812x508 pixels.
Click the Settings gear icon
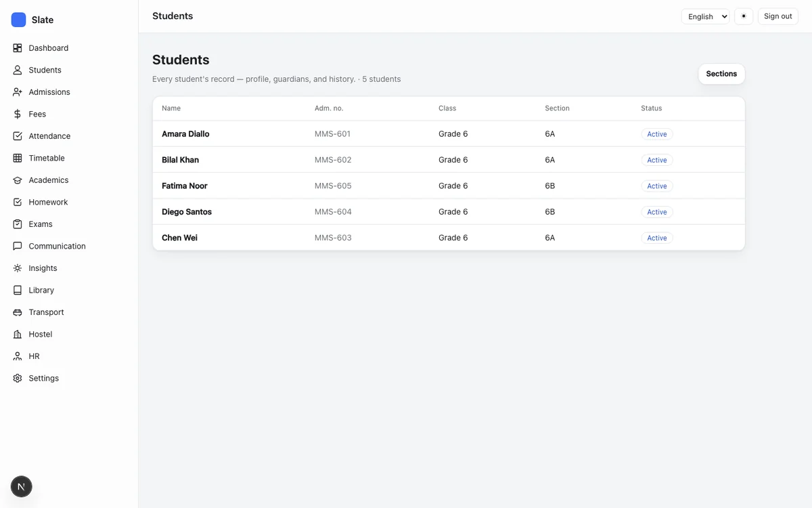[x=18, y=378]
